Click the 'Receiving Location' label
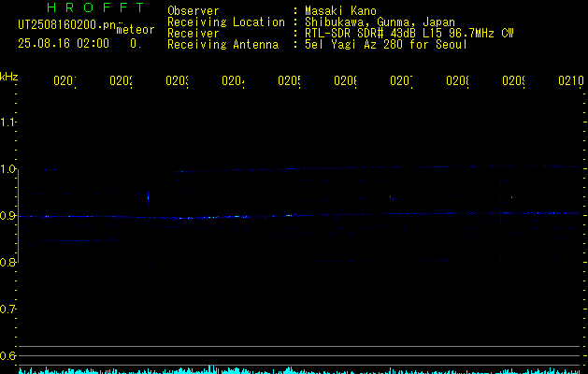 (x=226, y=22)
